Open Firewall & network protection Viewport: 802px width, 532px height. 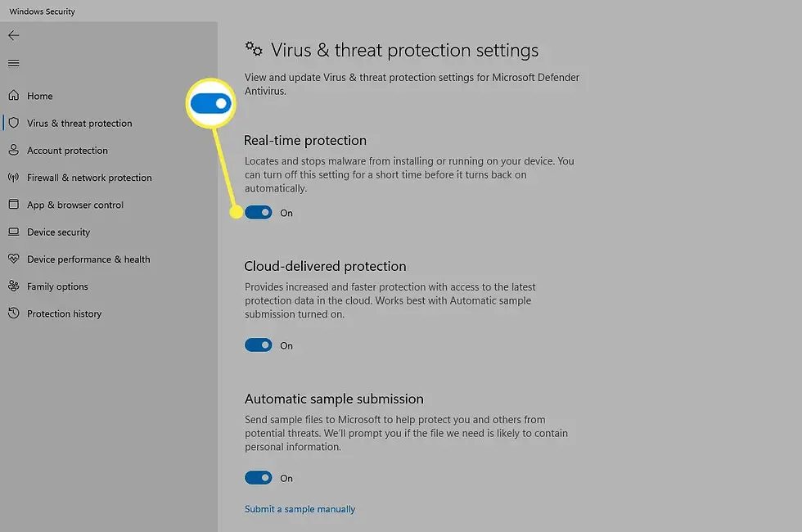[x=88, y=178]
